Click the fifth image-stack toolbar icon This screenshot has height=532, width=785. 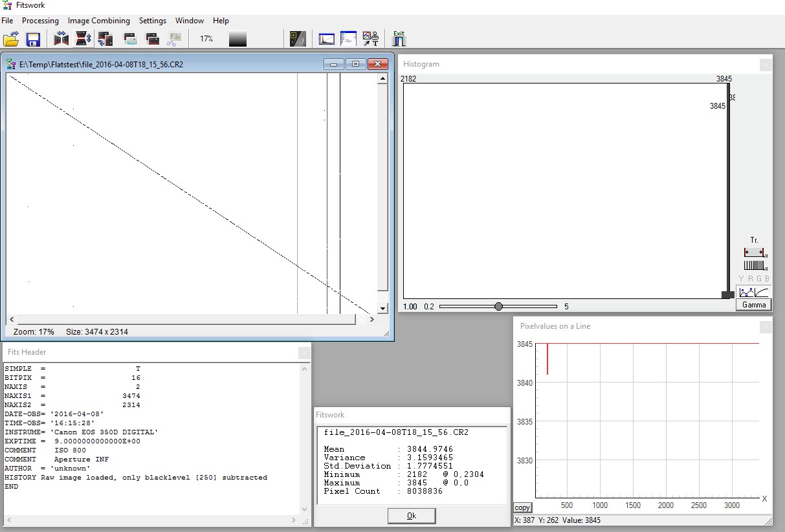click(x=153, y=39)
